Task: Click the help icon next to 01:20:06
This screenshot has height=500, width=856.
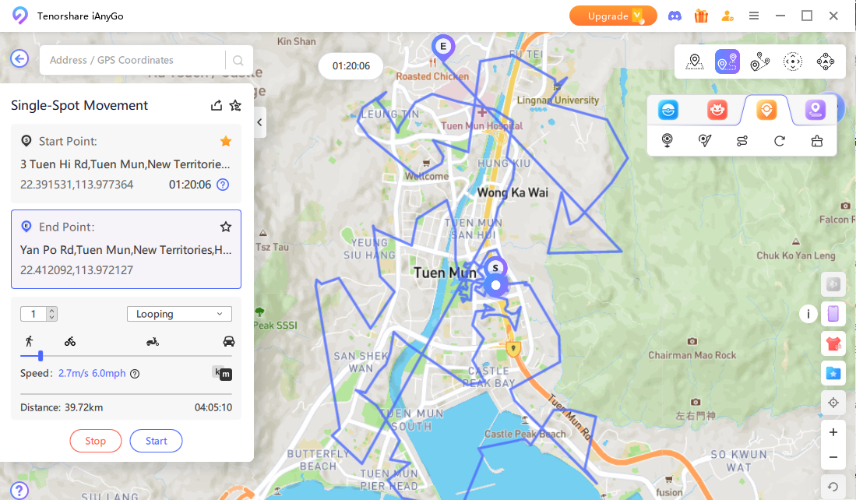Action: [x=223, y=184]
